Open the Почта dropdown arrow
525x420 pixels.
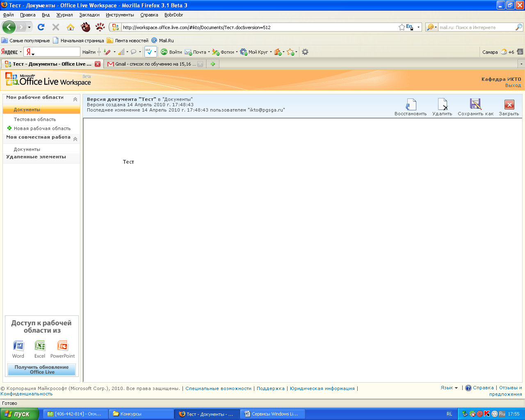point(209,52)
